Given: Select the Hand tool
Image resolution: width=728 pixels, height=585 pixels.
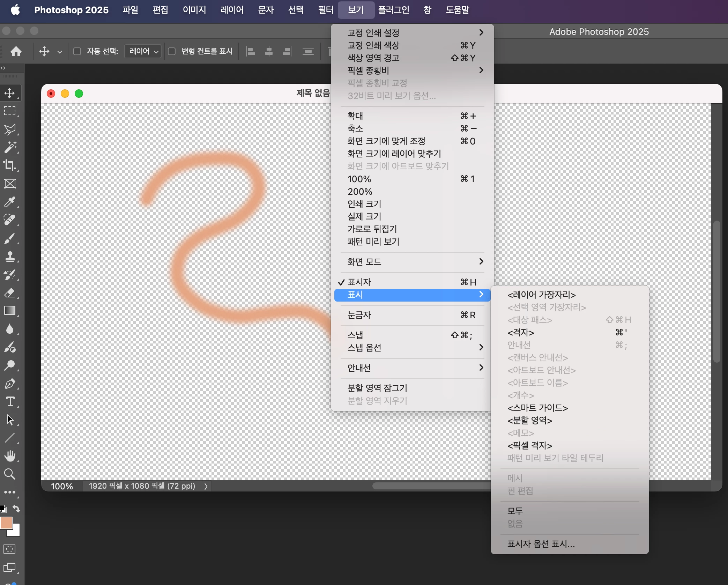Looking at the screenshot, I should coord(10,456).
